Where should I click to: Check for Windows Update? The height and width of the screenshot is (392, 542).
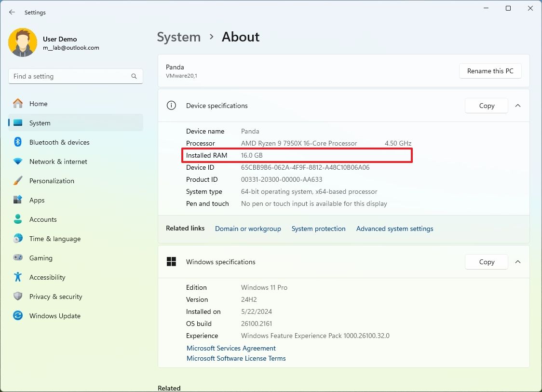pyautogui.click(x=54, y=316)
